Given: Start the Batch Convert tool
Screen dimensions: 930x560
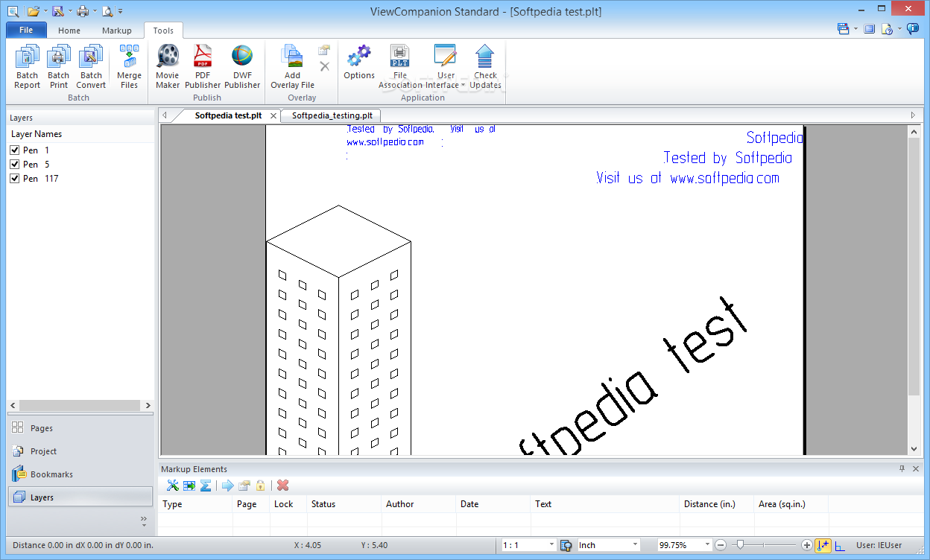Looking at the screenshot, I should [x=91, y=67].
